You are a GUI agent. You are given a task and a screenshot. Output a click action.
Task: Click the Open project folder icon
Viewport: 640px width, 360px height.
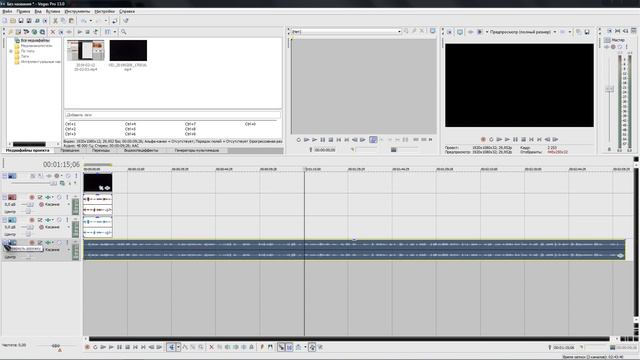pos(13,21)
